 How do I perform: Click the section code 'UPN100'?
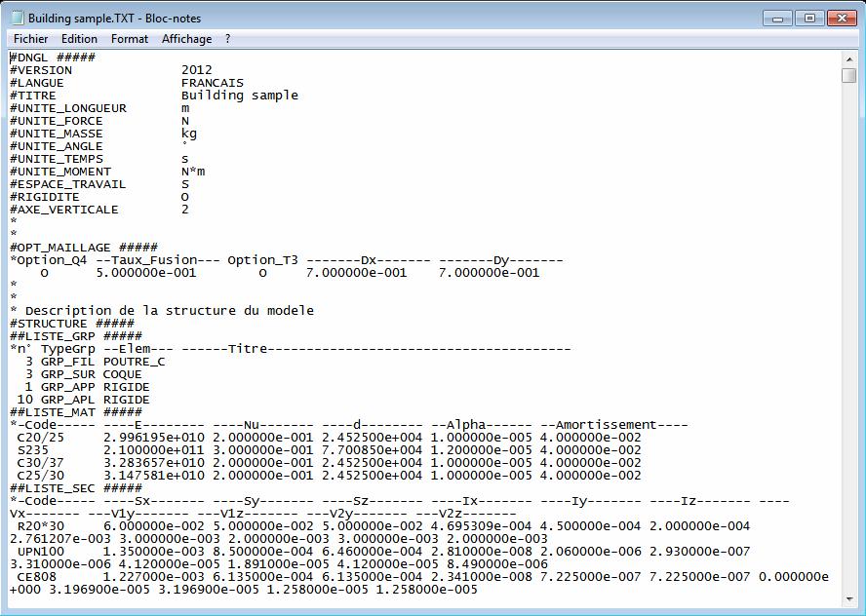click(x=40, y=552)
